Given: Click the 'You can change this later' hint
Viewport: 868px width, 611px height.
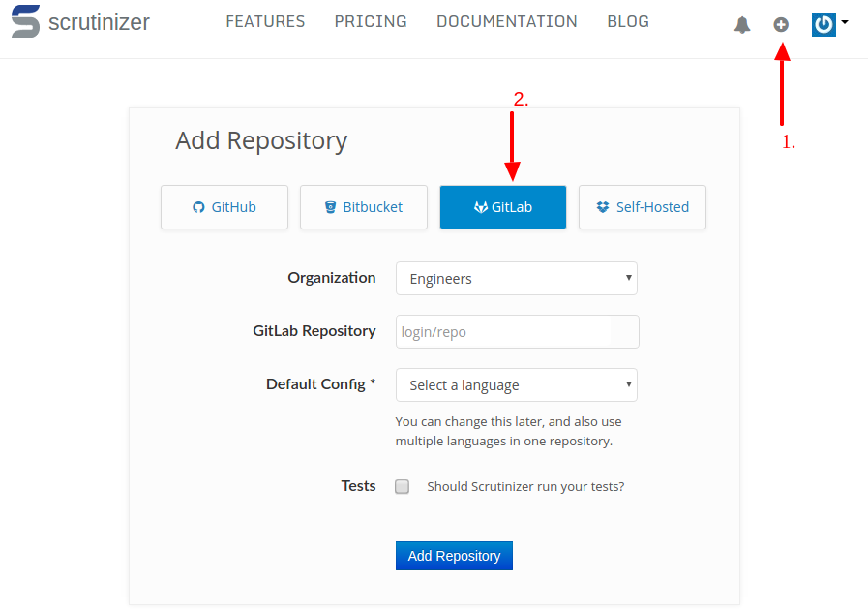Looking at the screenshot, I should click(x=508, y=431).
